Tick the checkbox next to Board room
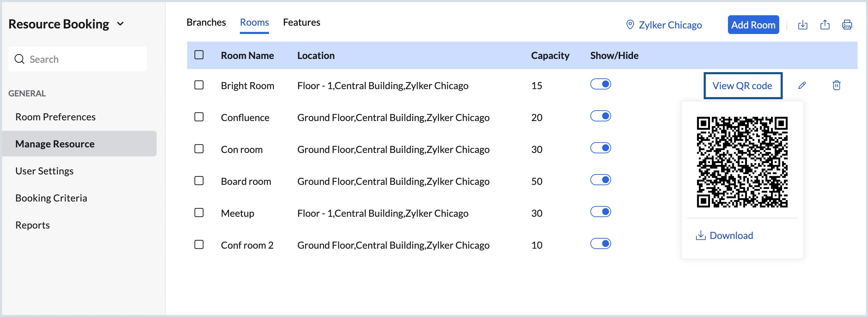The image size is (868, 317). pyautogui.click(x=199, y=181)
